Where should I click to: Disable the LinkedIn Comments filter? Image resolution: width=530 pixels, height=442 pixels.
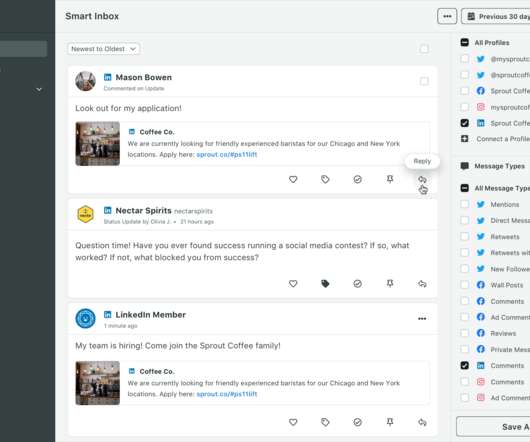click(465, 365)
